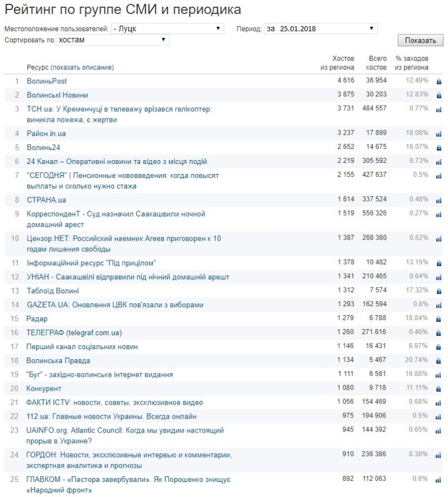Expand the user location dropdown showing Луцк
448x497 pixels.
tap(167, 29)
